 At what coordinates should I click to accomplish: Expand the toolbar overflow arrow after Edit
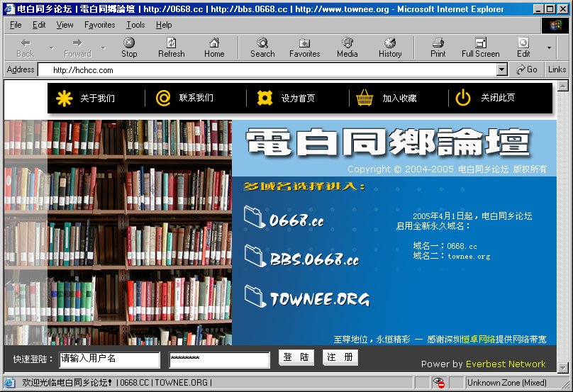pyautogui.click(x=549, y=48)
